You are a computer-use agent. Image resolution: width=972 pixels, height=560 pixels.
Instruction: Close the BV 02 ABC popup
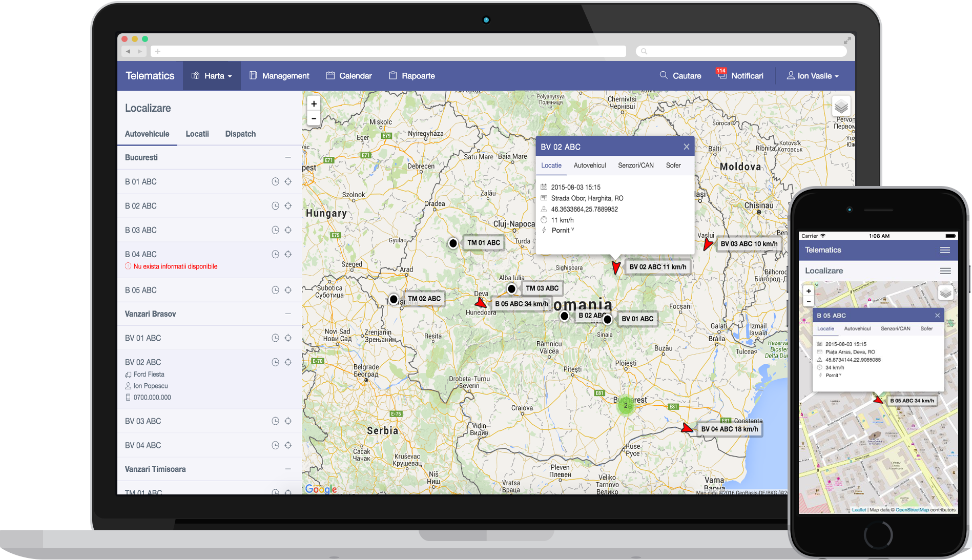686,147
